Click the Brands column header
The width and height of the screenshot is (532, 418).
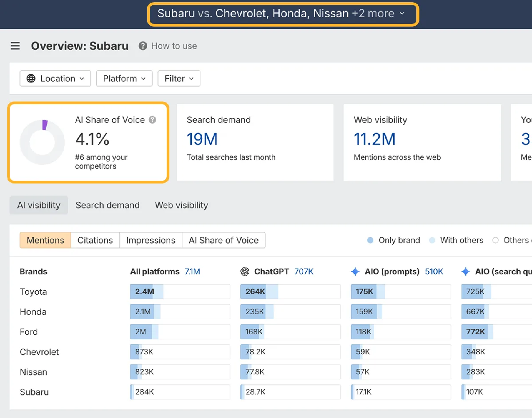click(33, 272)
